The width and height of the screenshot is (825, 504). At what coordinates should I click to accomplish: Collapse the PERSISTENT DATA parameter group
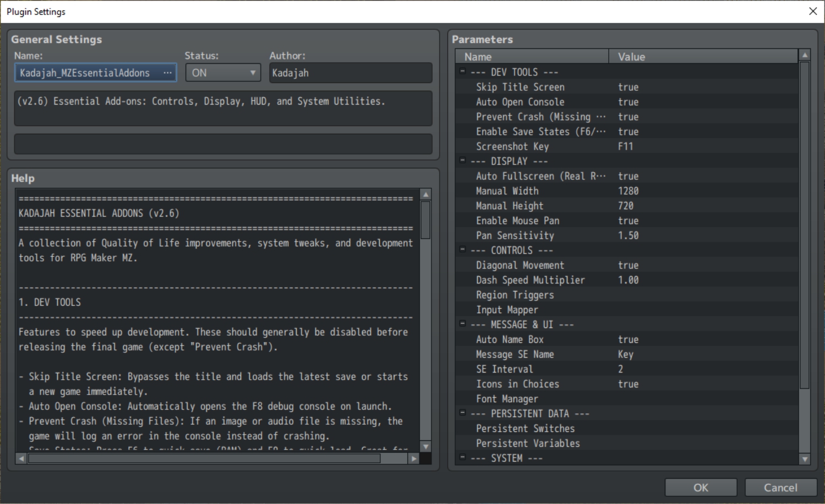point(462,413)
